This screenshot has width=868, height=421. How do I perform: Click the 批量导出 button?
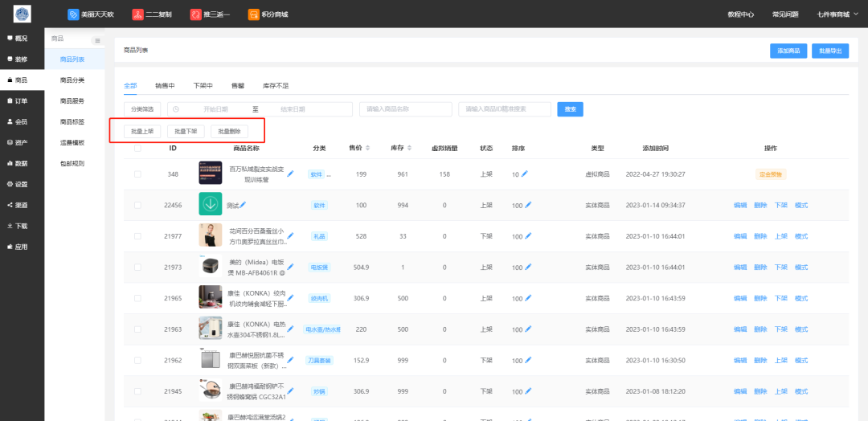(830, 51)
